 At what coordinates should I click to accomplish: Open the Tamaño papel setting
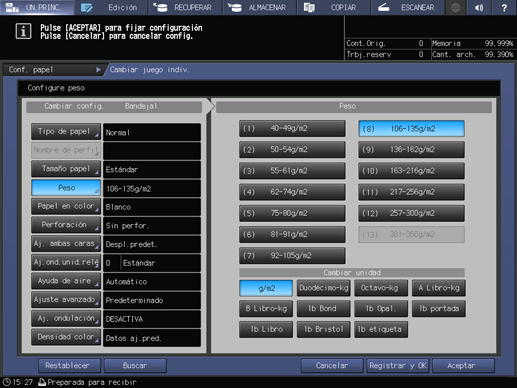[66, 169]
